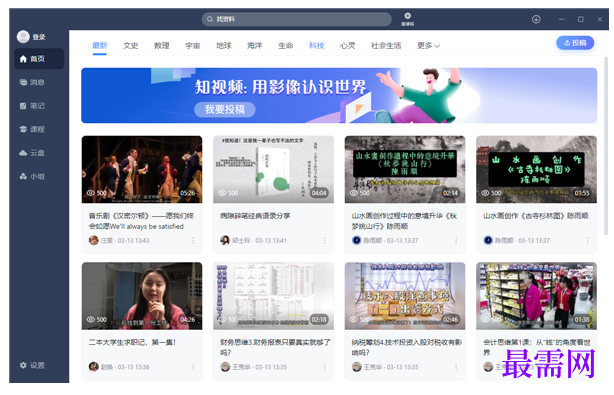
Task: Switch to the 心灵 tab
Action: click(347, 46)
